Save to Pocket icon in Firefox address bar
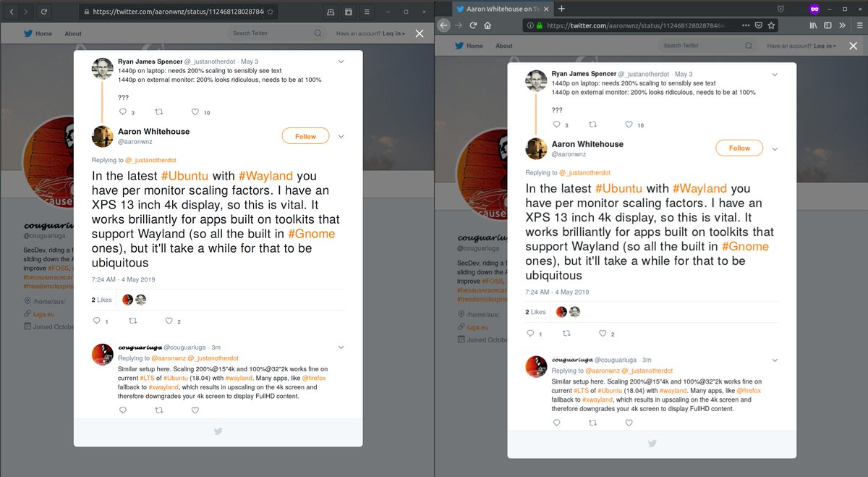Screen dimensions: 868x477 point(759,25)
